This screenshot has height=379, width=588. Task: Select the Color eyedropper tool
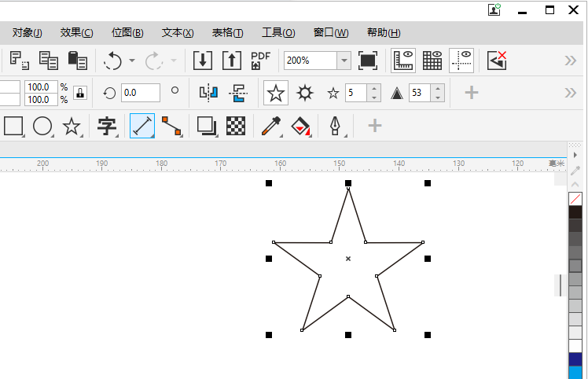[x=271, y=126]
